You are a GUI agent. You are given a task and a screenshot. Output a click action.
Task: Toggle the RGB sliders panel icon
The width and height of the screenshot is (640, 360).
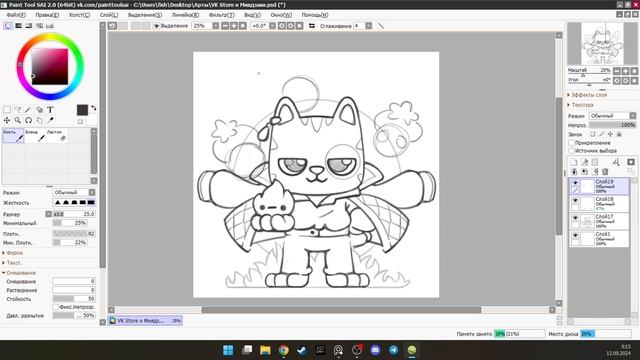coord(18,26)
